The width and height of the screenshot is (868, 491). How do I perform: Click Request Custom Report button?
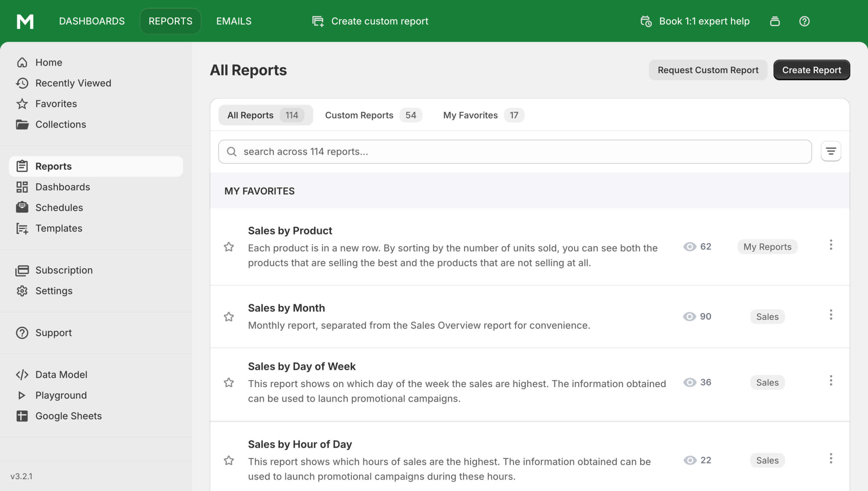pos(707,70)
